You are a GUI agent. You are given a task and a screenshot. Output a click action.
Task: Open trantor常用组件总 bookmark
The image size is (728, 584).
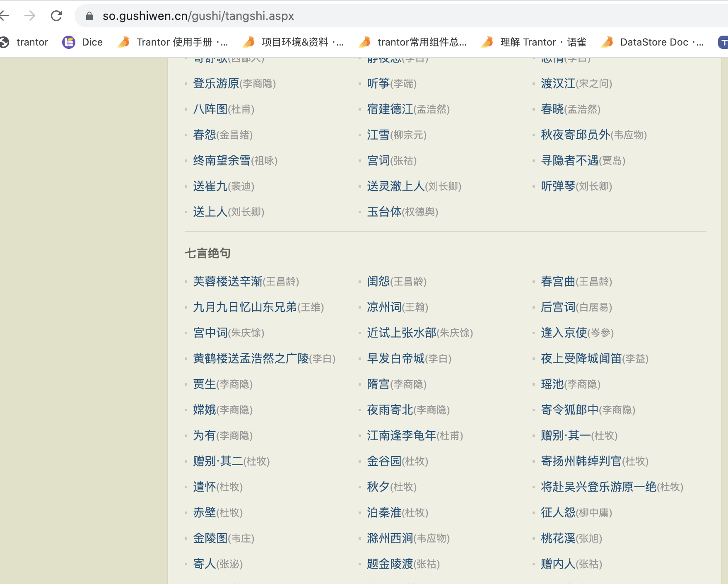click(x=413, y=42)
